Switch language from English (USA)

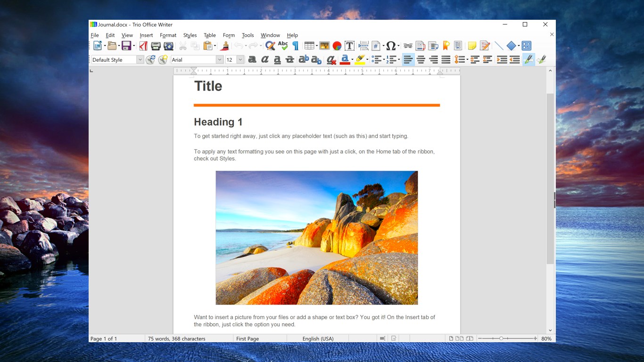tap(317, 338)
